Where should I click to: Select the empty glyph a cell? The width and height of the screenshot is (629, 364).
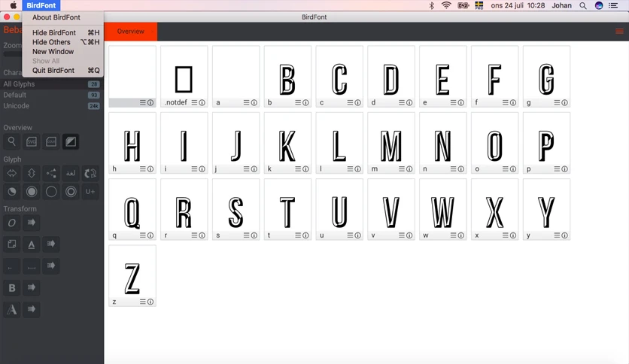point(236,76)
